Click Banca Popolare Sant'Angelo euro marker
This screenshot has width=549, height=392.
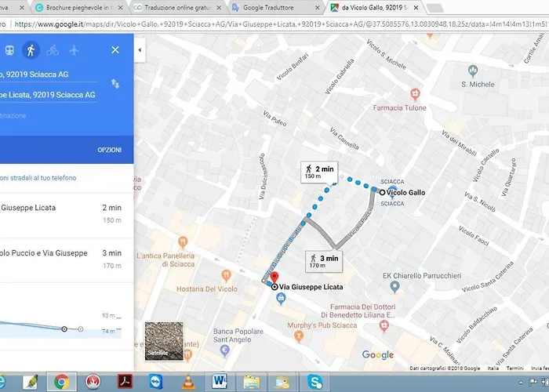coord(225,350)
